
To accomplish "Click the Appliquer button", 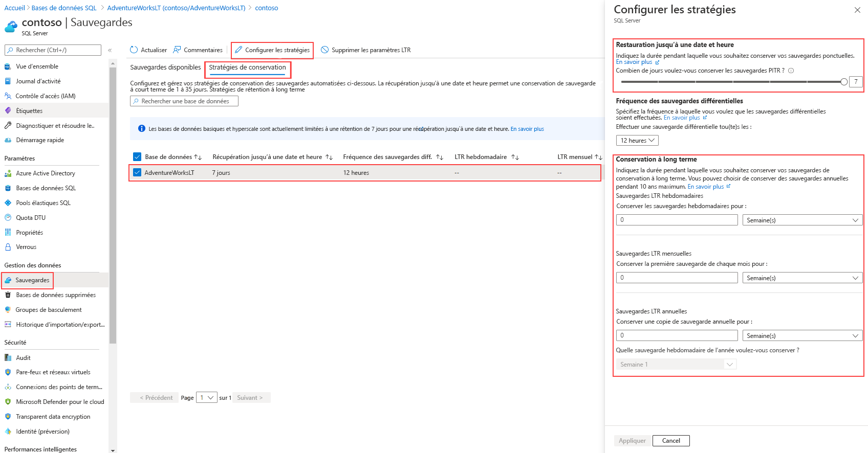I will 632,441.
